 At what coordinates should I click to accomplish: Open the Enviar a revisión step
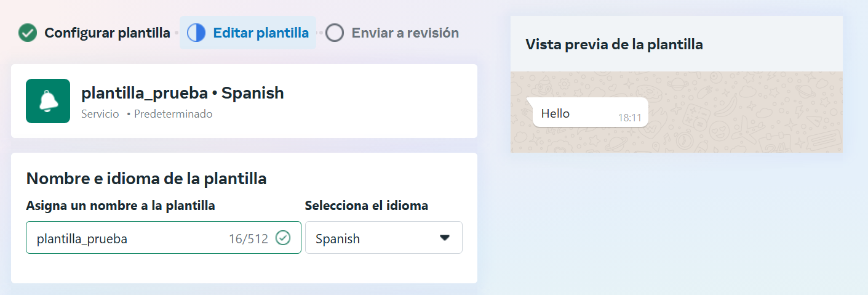tap(405, 33)
